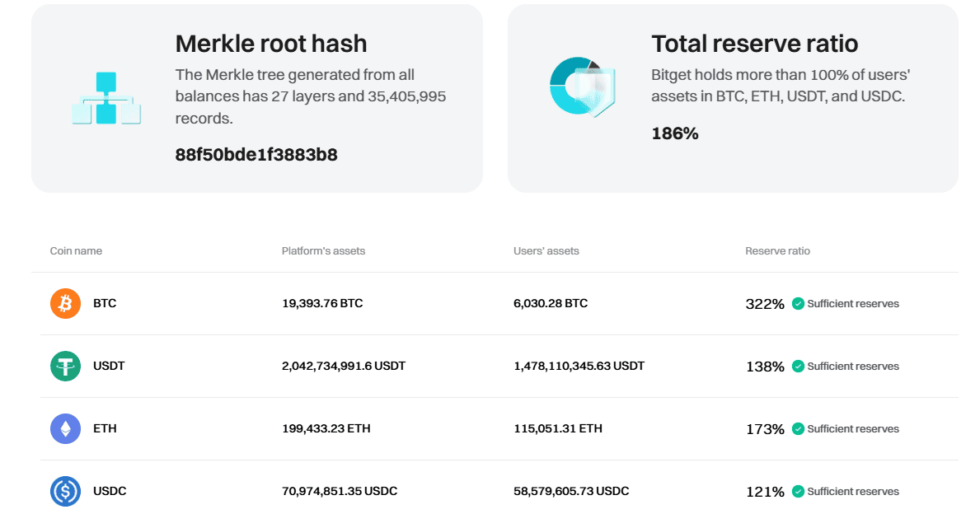Click green checkmark beside ETH sufficient reserves
Screen dimensions: 980x514
coord(798,429)
